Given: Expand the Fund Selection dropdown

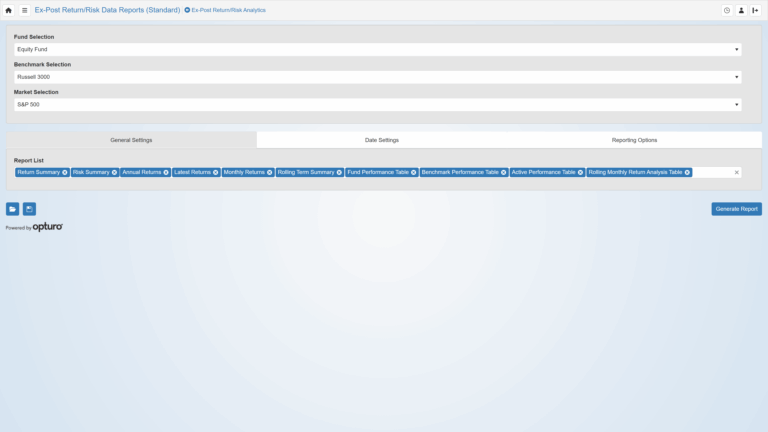Looking at the screenshot, I should 377,49.
